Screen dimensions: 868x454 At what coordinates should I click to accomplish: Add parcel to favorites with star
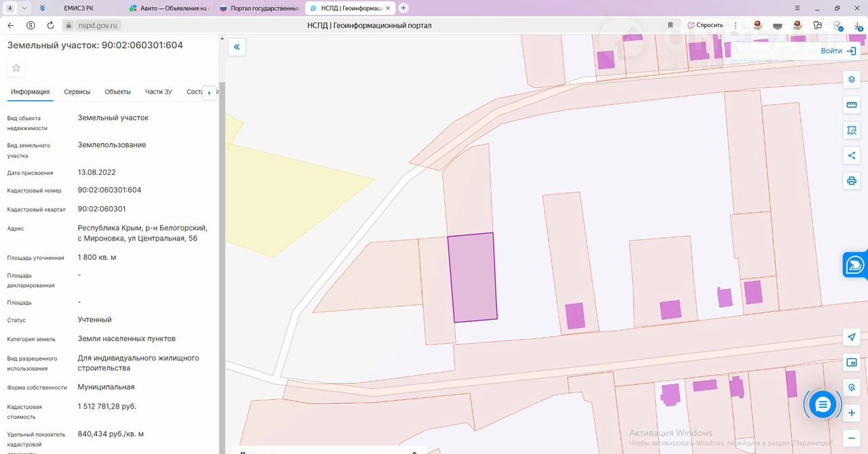tap(16, 68)
